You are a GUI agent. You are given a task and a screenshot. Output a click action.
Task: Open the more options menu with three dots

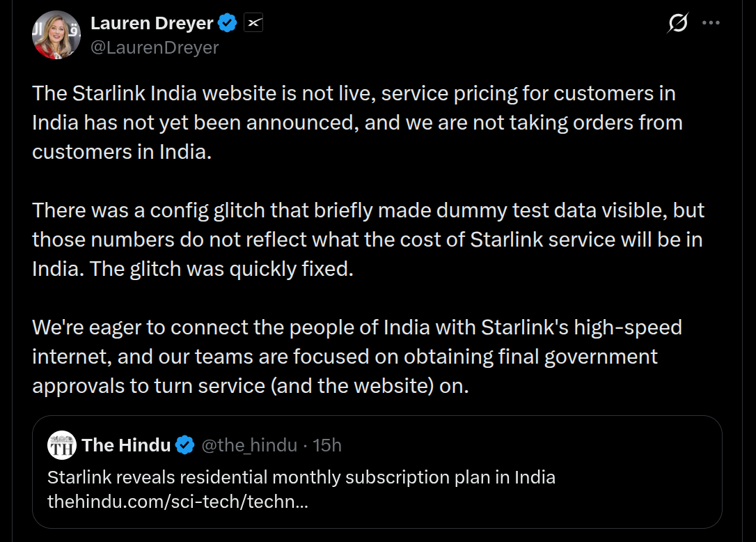711,22
